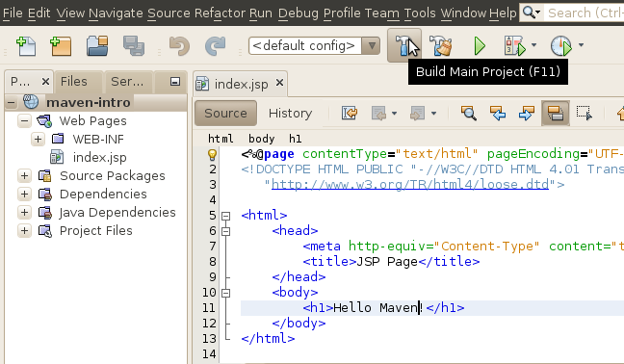Click the Find Selection magnifier icon
Screen dimensions: 624x364
[469, 114]
